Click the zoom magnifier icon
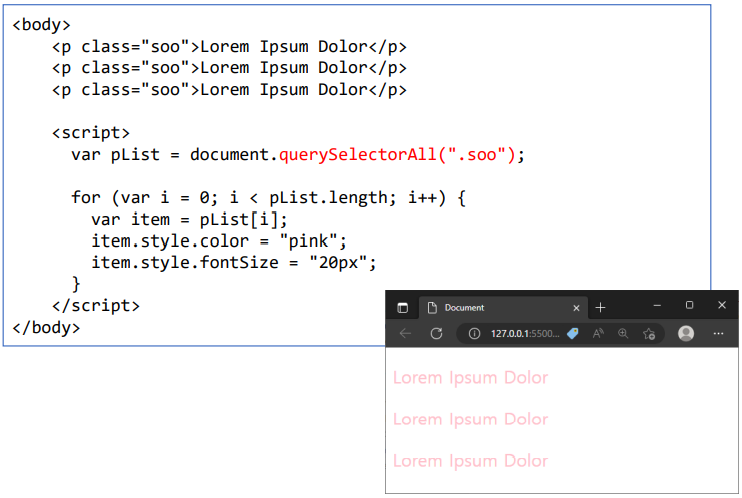 [x=623, y=334]
